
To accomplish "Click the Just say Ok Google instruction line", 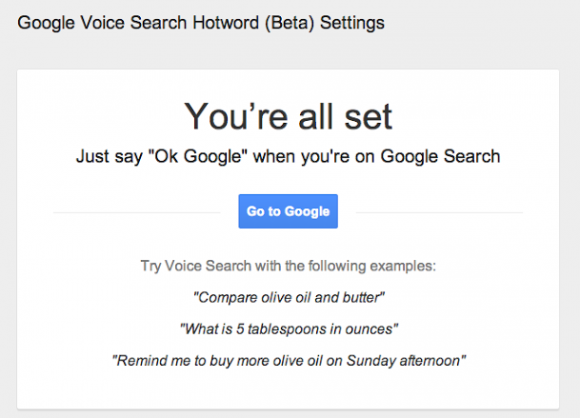I will [288, 156].
